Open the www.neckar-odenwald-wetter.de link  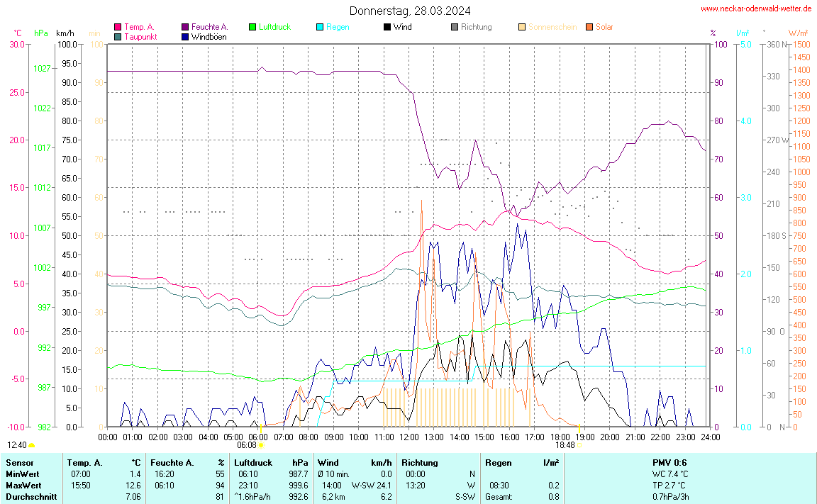pyautogui.click(x=756, y=9)
